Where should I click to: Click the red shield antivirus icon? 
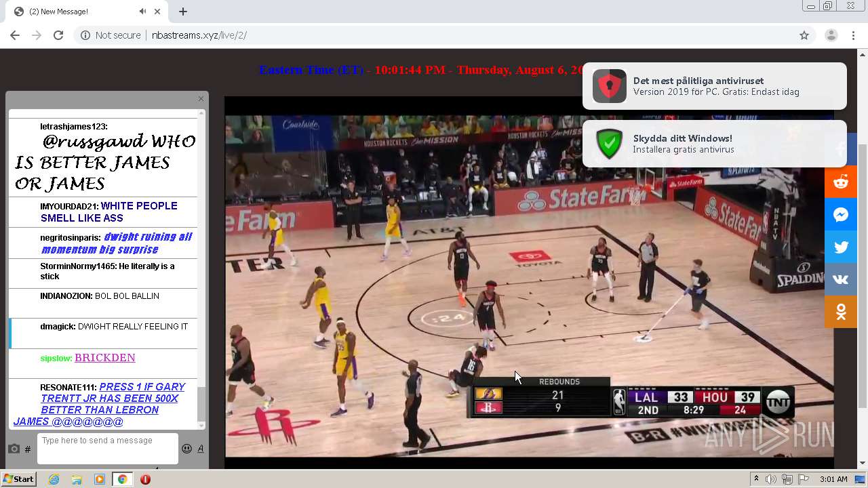tap(609, 86)
